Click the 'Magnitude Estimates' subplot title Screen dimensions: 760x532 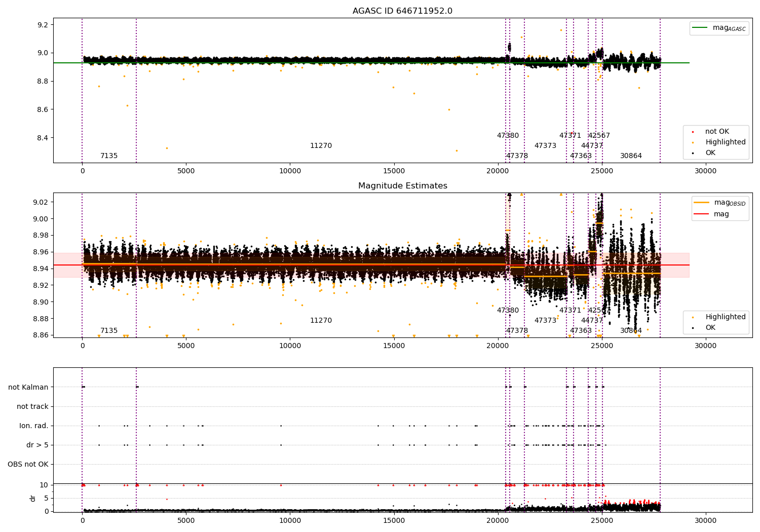pyautogui.click(x=402, y=186)
